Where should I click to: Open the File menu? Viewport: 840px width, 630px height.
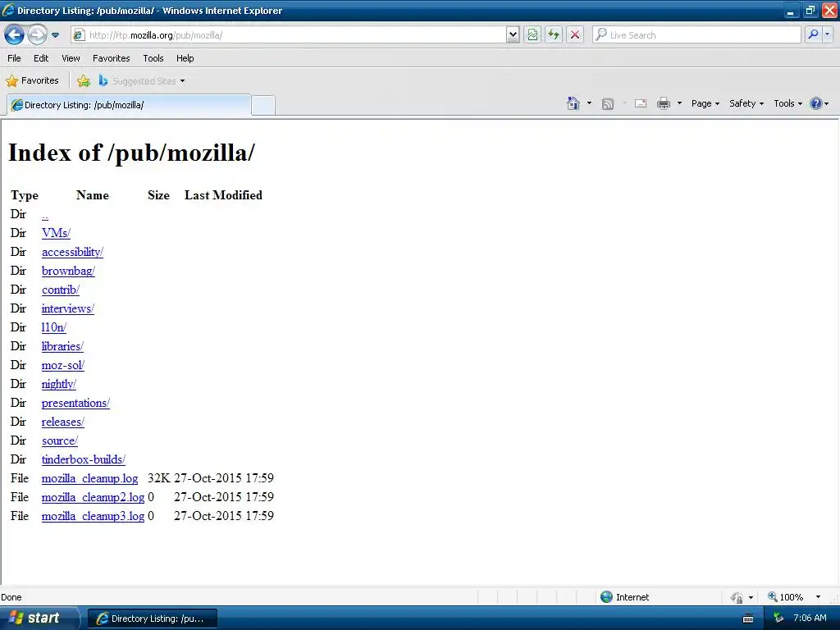click(x=15, y=58)
